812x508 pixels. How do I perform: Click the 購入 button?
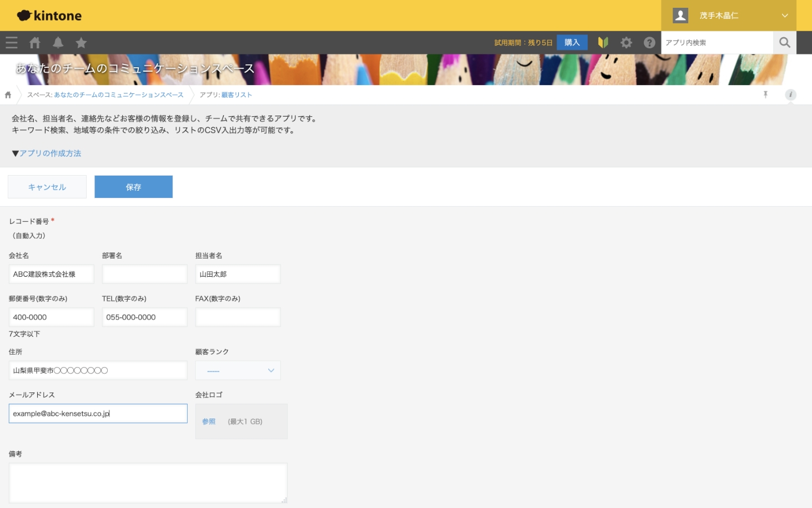(572, 43)
